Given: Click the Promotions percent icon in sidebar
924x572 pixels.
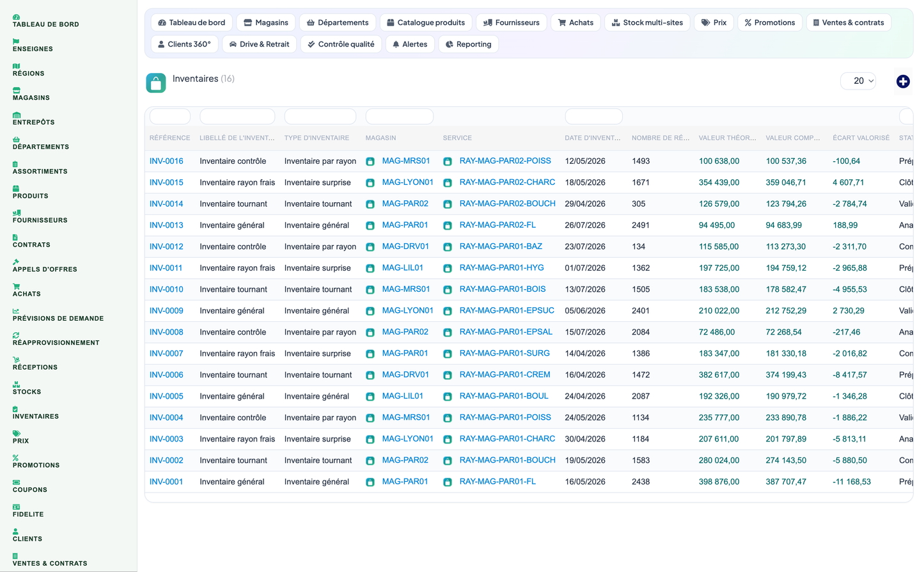Looking at the screenshot, I should point(15,458).
